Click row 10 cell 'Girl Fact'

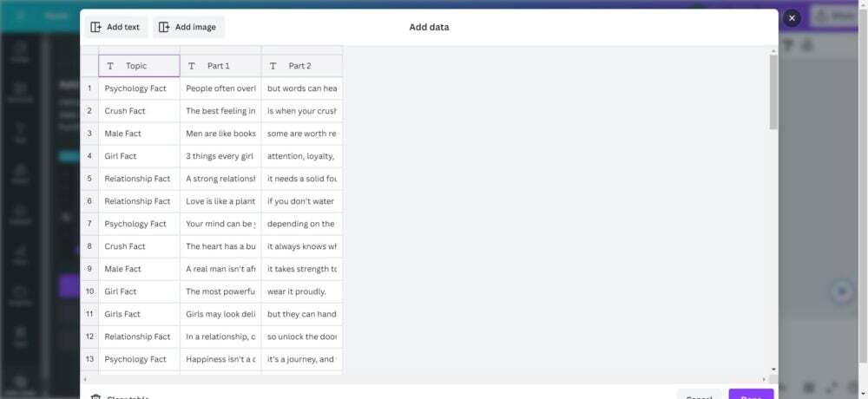pyautogui.click(x=139, y=291)
